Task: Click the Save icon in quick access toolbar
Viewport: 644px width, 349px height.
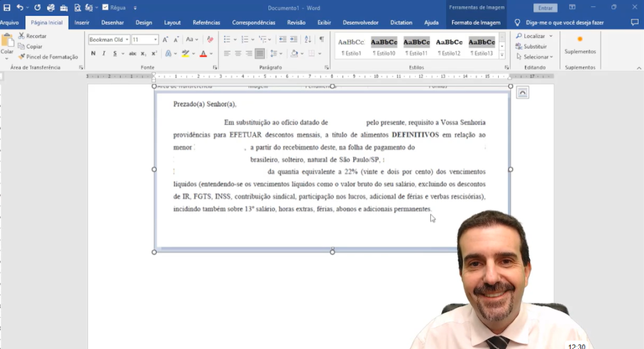Action: [7, 8]
